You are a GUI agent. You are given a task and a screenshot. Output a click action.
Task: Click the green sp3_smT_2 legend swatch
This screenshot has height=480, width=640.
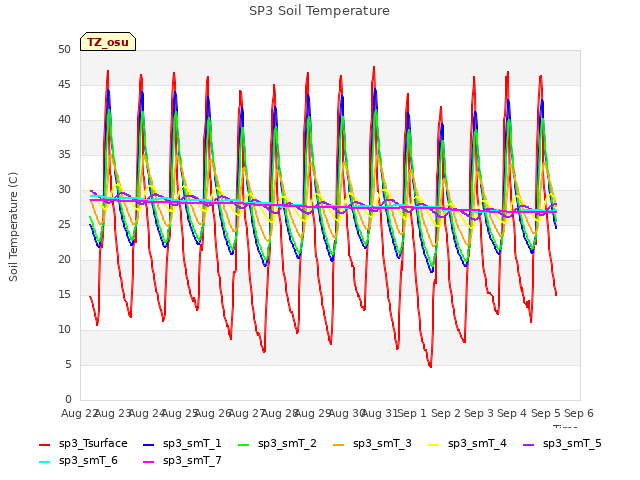pyautogui.click(x=243, y=444)
